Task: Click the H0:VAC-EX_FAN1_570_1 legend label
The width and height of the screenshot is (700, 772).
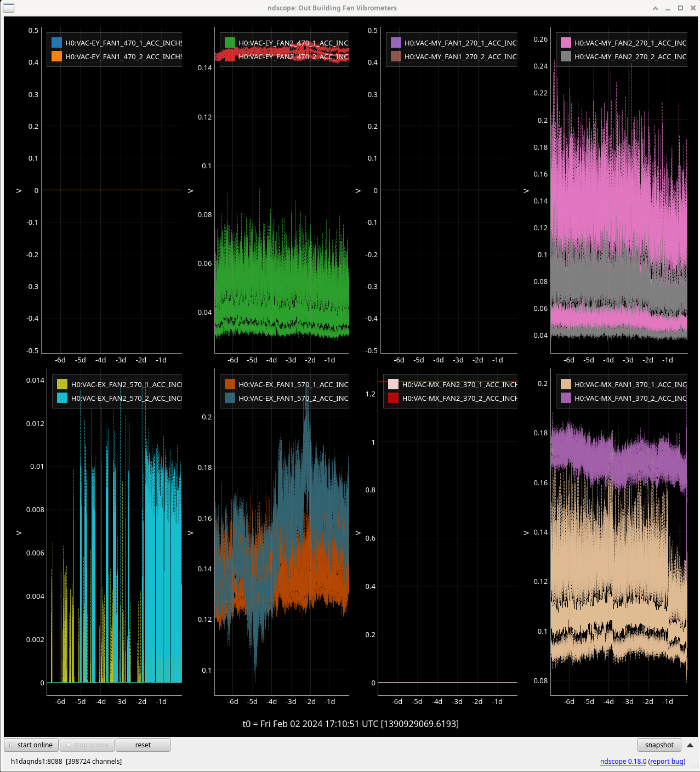Action: [x=293, y=384]
